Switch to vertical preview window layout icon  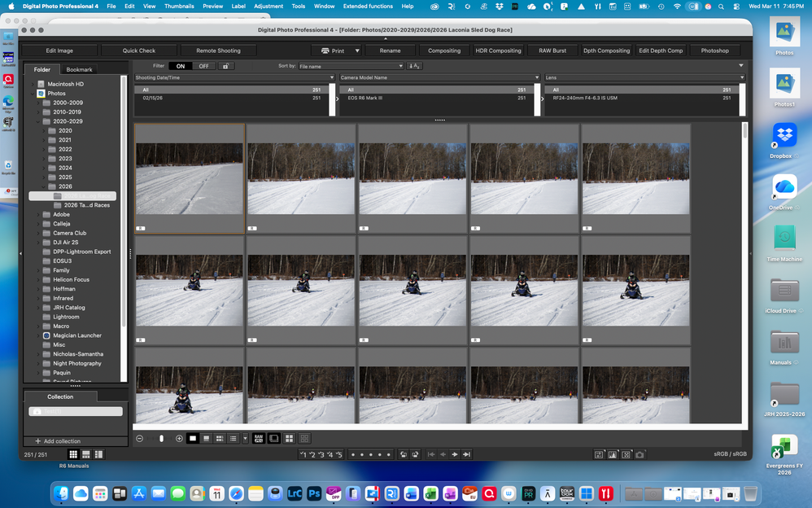98,454
